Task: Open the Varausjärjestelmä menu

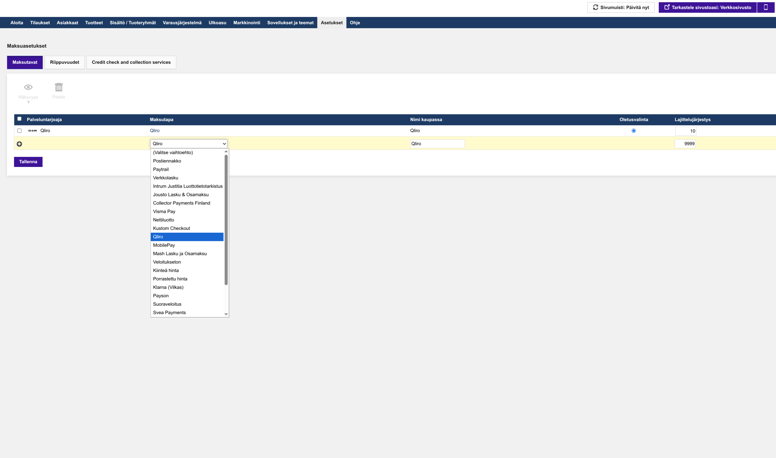Action: [182, 23]
